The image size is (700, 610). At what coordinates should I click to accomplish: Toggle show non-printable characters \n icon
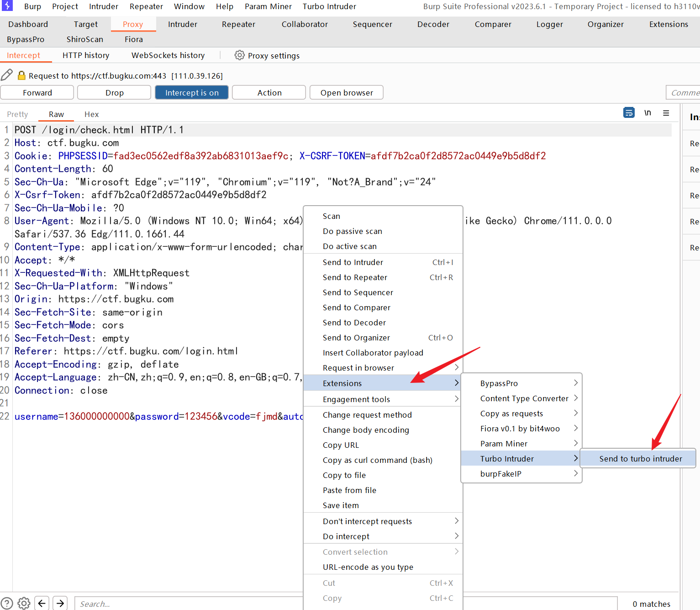[647, 112]
